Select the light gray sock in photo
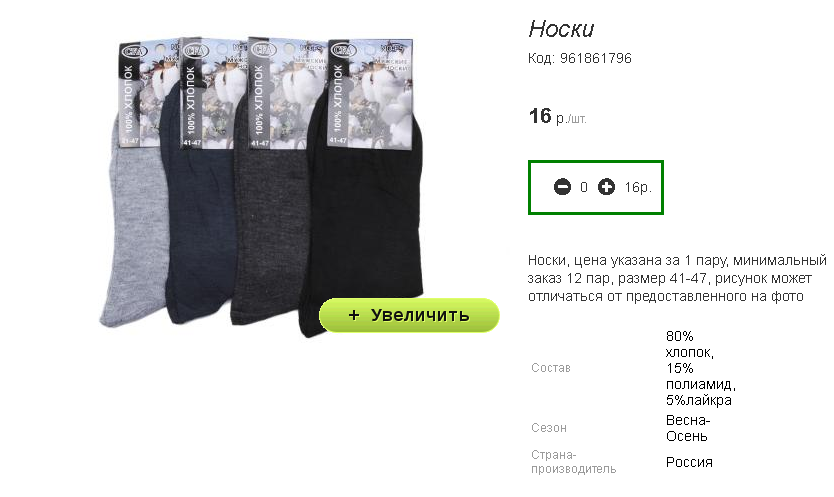This screenshot has width=834, height=497. (x=136, y=229)
